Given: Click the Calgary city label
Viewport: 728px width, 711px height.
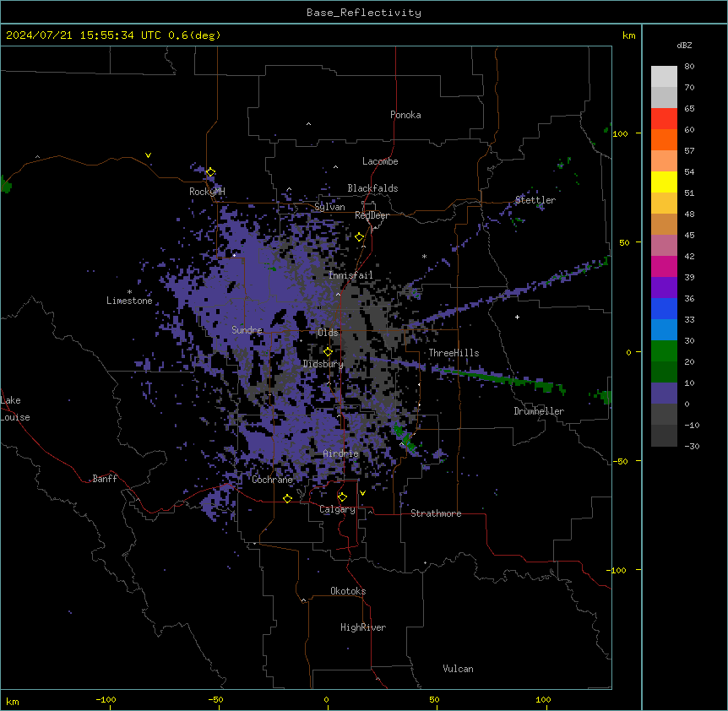Looking at the screenshot, I should [x=337, y=509].
